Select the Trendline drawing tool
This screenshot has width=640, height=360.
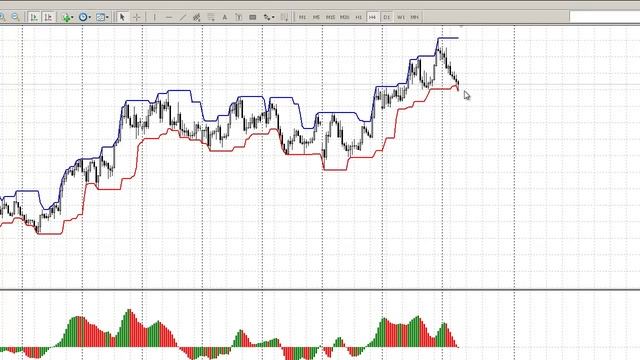pos(182,17)
